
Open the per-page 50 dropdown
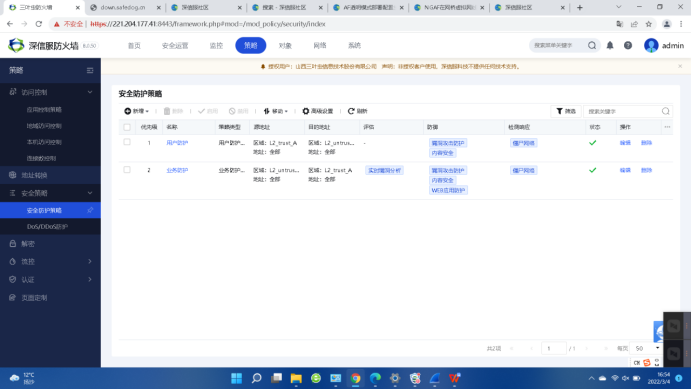coord(646,348)
